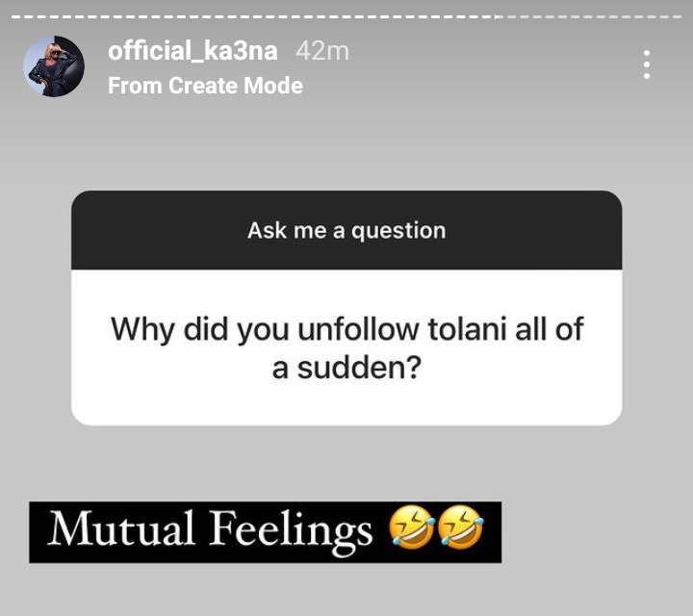Click the bright viewed portion of story progress bar
The height and width of the screenshot is (616, 693).
coord(250,16)
